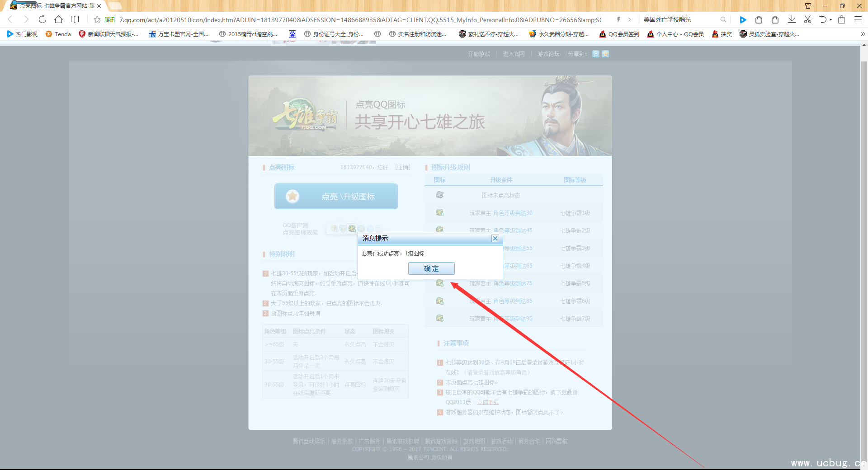Click the refresh icon in the browser toolbar
Screen dimensions: 868x470
click(x=42, y=19)
